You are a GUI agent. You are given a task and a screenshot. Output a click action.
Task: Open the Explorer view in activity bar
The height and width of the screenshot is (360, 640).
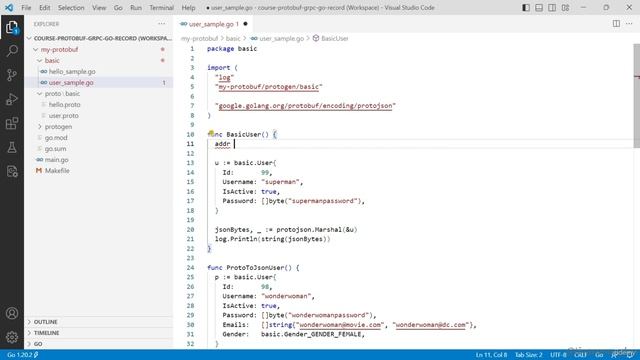click(12, 27)
